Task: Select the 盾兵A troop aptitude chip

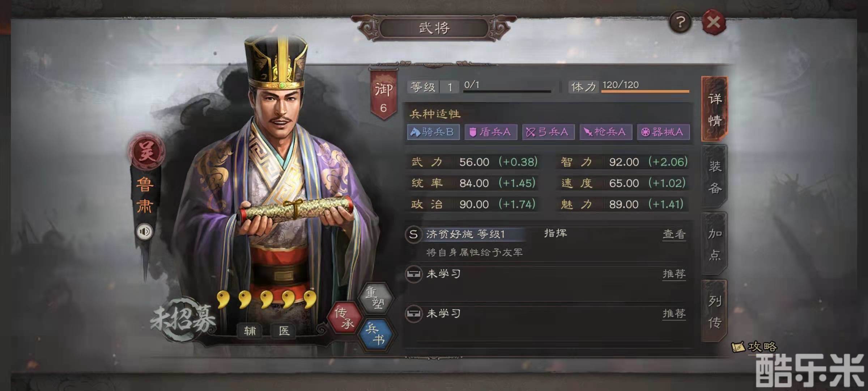Action: click(x=491, y=132)
